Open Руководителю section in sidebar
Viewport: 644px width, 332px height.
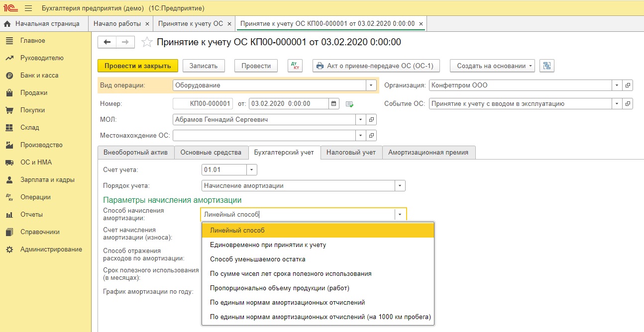pyautogui.click(x=42, y=58)
